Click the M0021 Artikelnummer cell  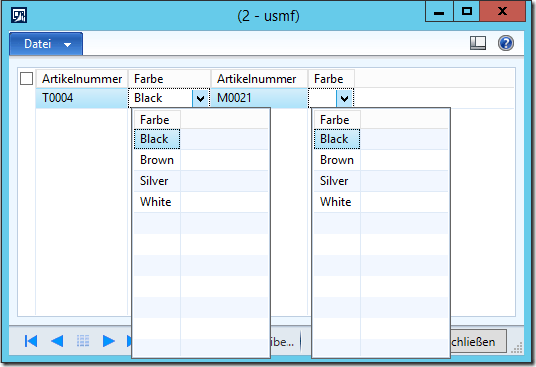click(x=259, y=98)
